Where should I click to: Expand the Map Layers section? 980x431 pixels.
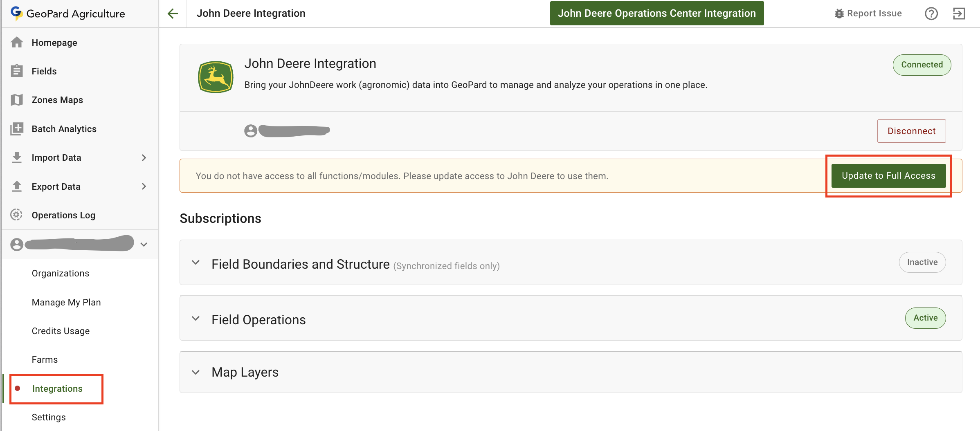tap(196, 372)
